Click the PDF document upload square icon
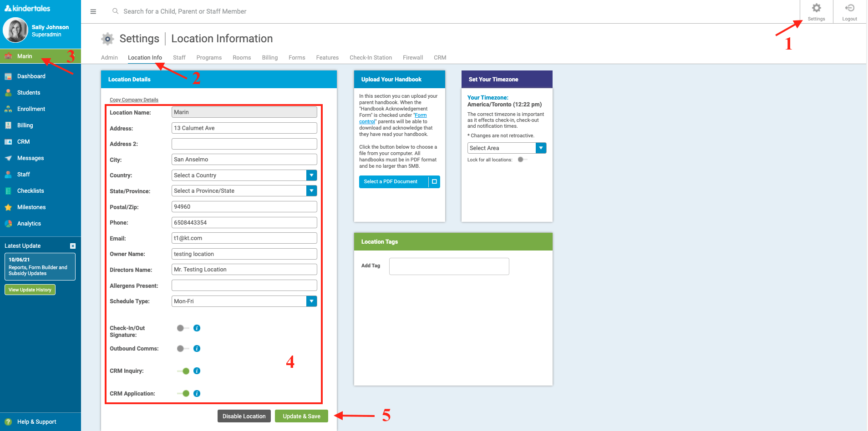 434,182
